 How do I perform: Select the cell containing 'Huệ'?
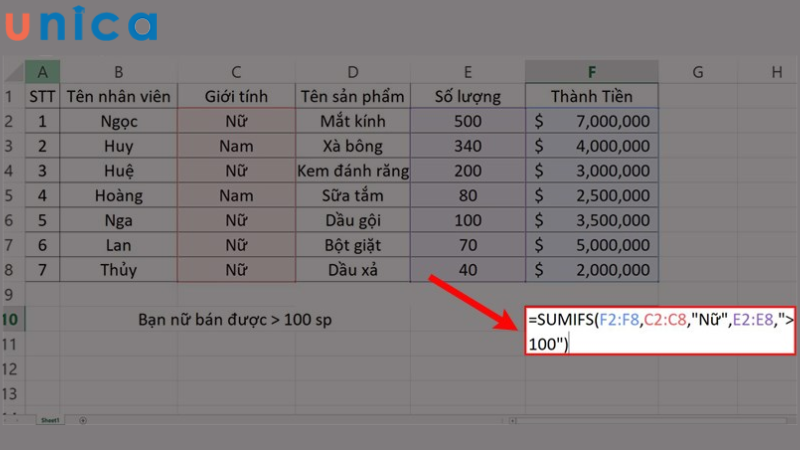(118, 170)
